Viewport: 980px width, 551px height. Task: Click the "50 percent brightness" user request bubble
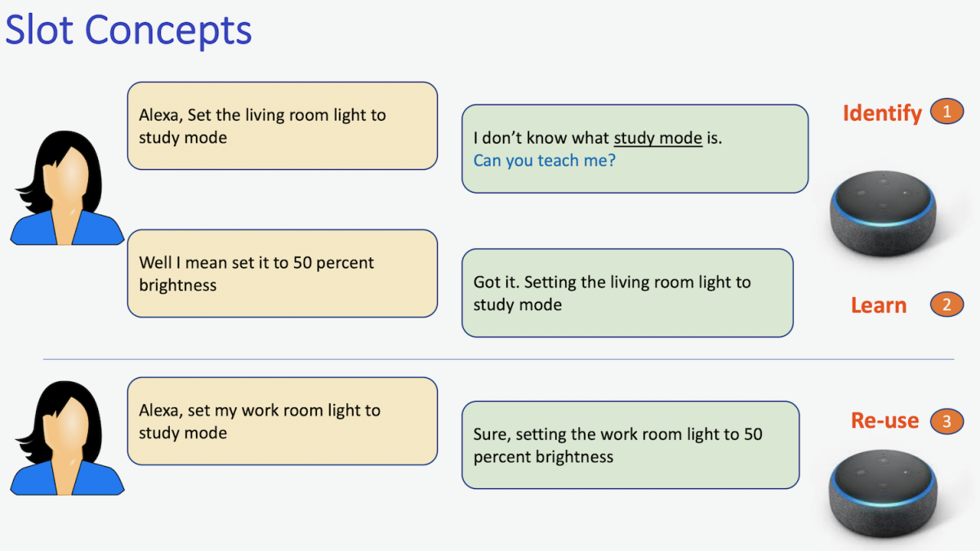click(282, 273)
